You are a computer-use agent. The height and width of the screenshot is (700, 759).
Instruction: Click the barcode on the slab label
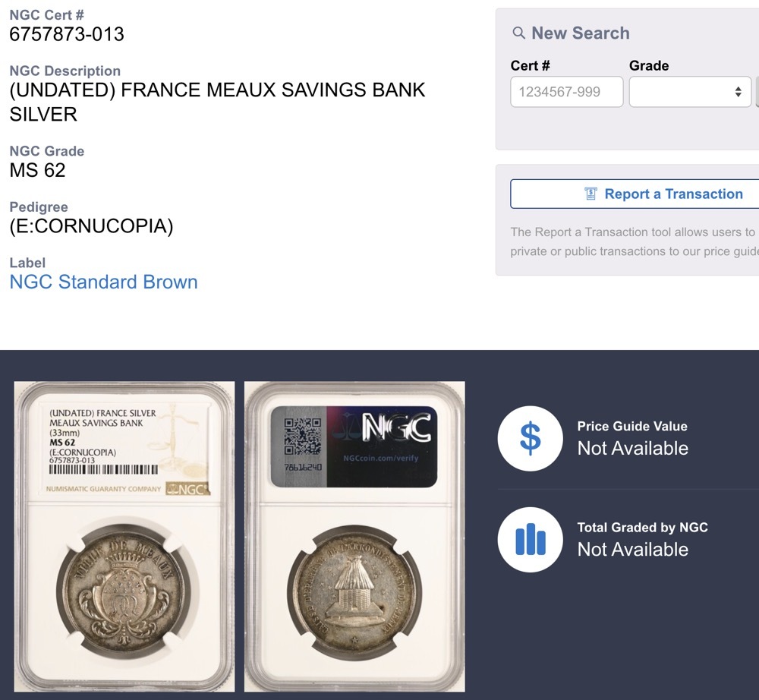click(103, 469)
